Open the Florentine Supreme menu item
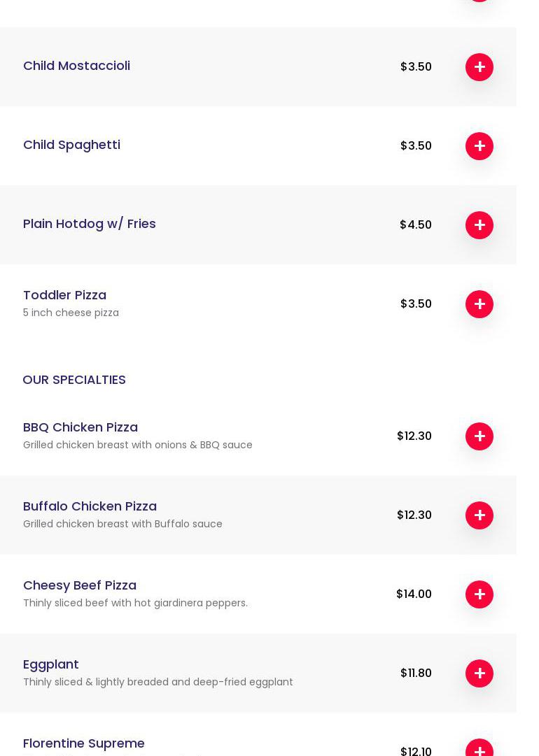The image size is (539, 756). pos(84,743)
